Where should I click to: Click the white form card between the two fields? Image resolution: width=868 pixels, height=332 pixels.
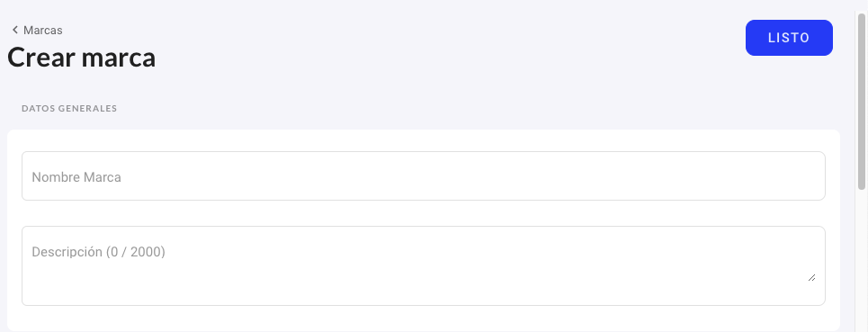[424, 213]
